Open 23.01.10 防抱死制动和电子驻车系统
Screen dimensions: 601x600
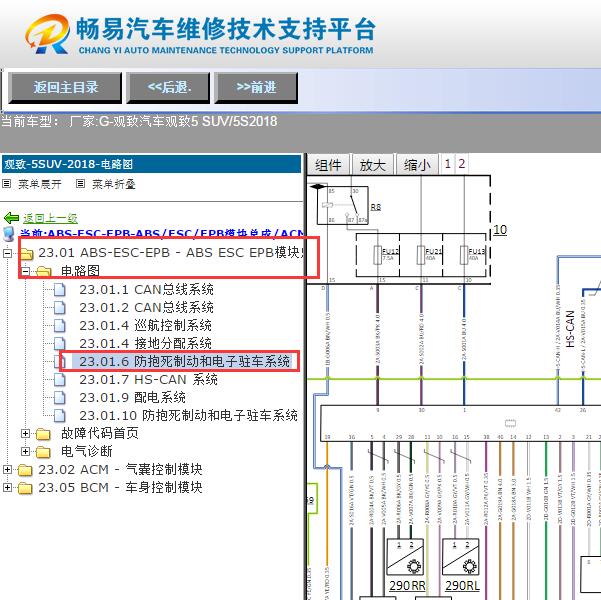coord(189,416)
